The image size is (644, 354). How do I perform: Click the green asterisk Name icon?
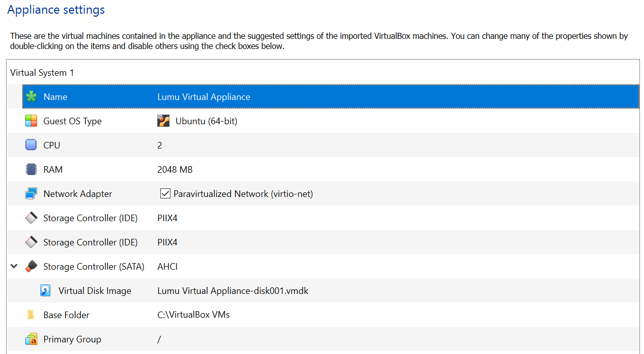tap(31, 96)
